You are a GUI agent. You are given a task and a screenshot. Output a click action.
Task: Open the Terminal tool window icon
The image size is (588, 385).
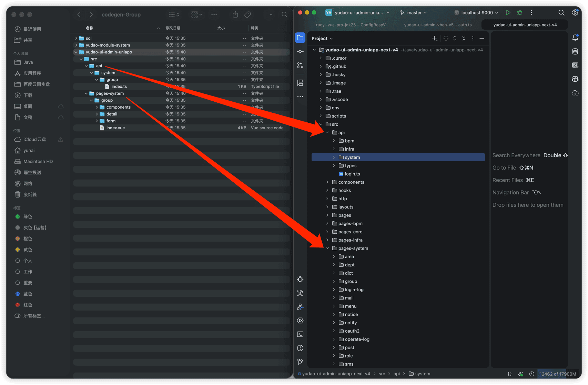point(300,334)
